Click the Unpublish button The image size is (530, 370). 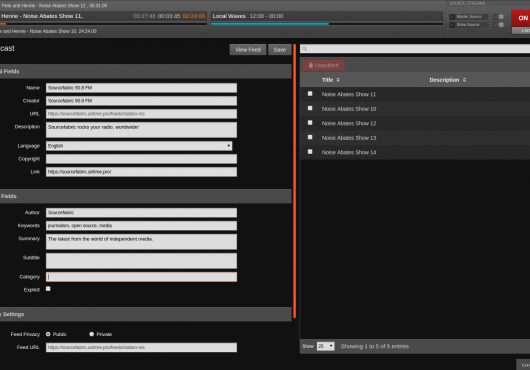pos(323,65)
